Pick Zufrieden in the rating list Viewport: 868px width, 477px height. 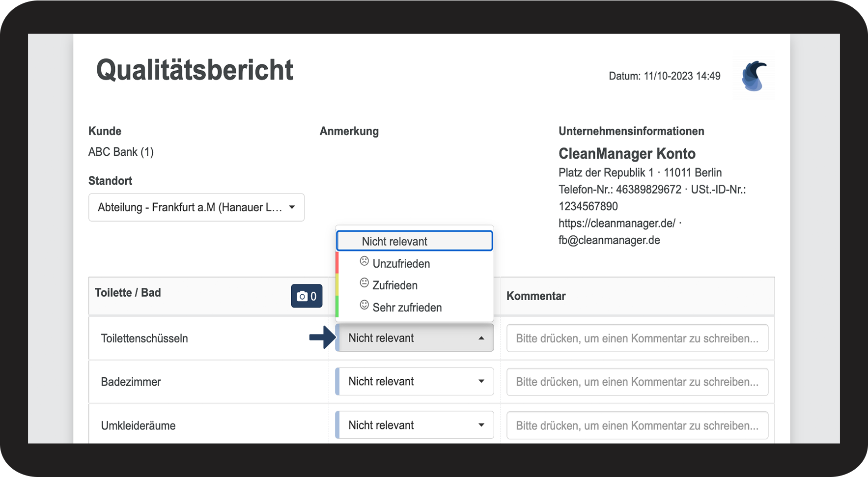click(395, 285)
